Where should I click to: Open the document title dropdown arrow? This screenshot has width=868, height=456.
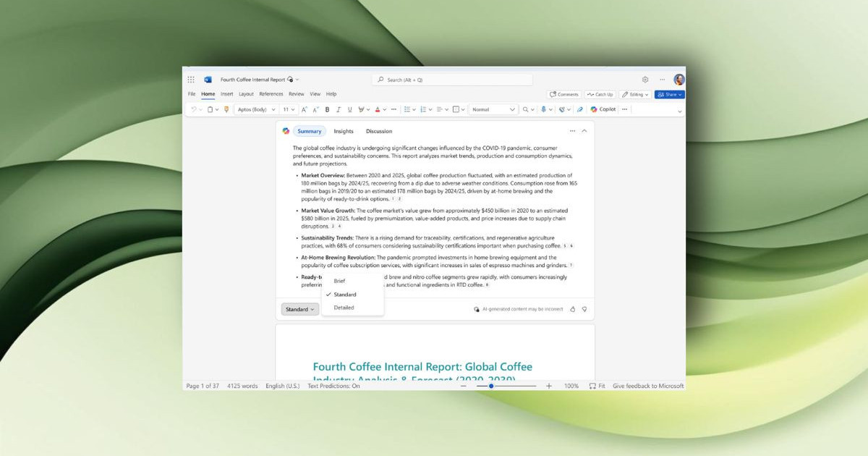(x=297, y=80)
